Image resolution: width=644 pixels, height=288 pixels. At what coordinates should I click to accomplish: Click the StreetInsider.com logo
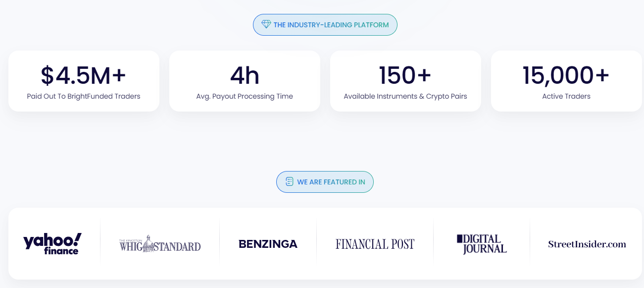pyautogui.click(x=587, y=244)
